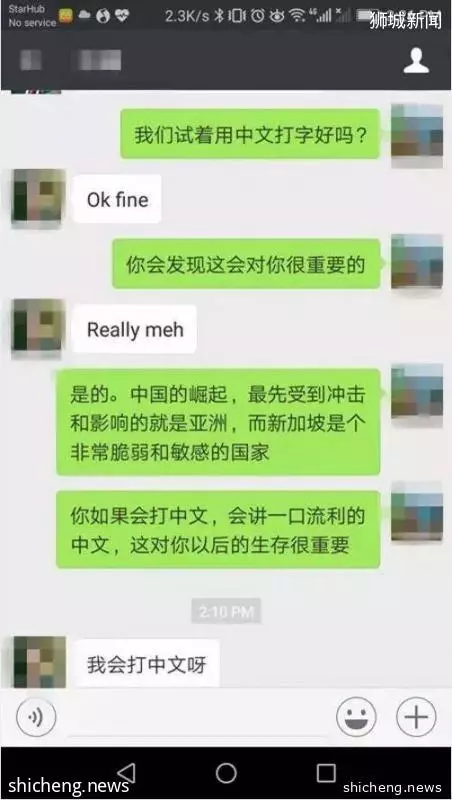Tap the Android back triangle button
Viewport: 452px width, 800px height.
(127, 773)
